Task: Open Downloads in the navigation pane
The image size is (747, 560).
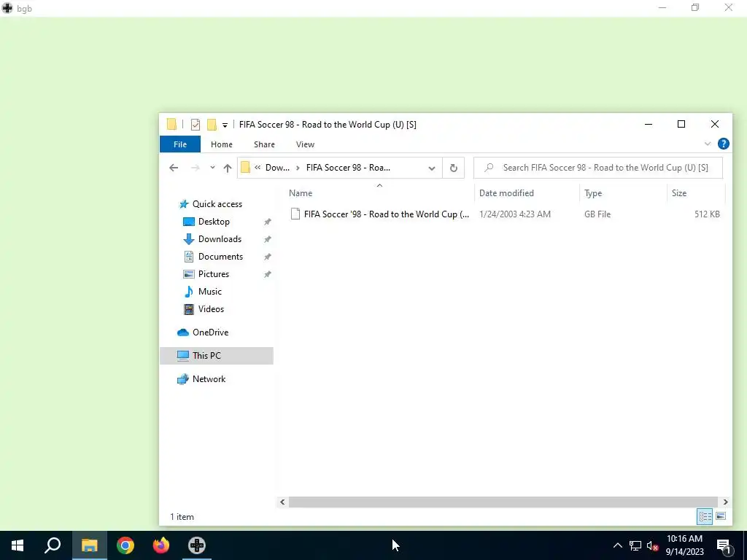Action: pos(220,239)
